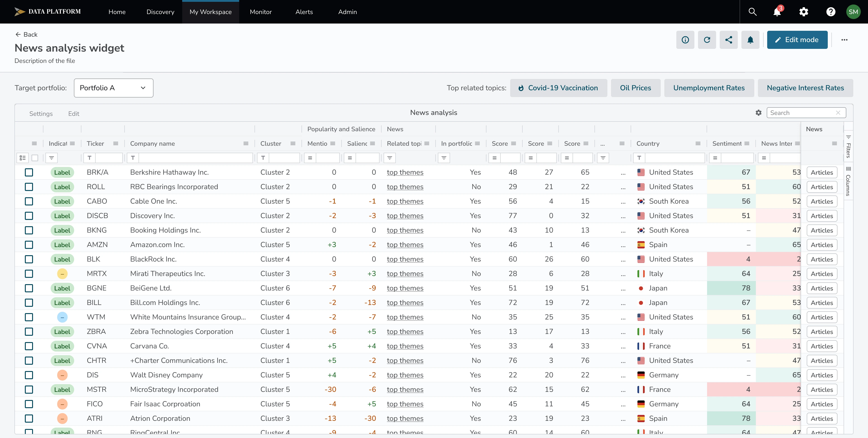Refresh the News analysis widget

[x=707, y=40]
